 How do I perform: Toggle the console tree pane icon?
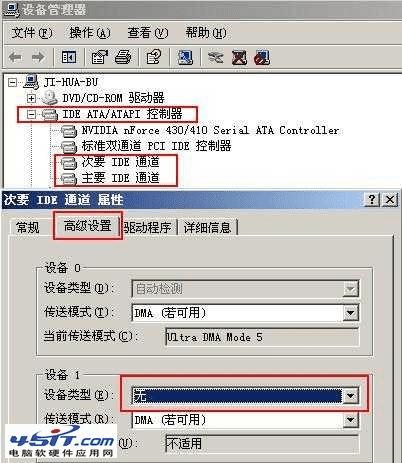[x=69, y=57]
